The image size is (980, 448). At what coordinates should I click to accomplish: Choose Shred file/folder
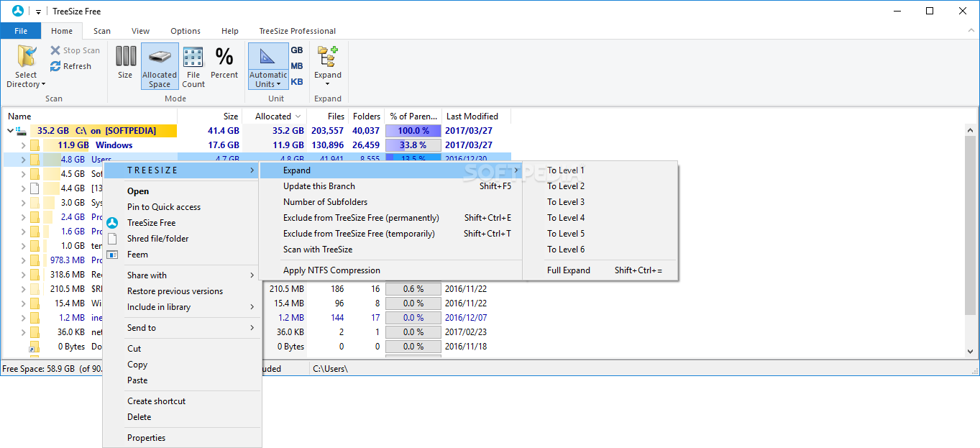tap(181, 239)
